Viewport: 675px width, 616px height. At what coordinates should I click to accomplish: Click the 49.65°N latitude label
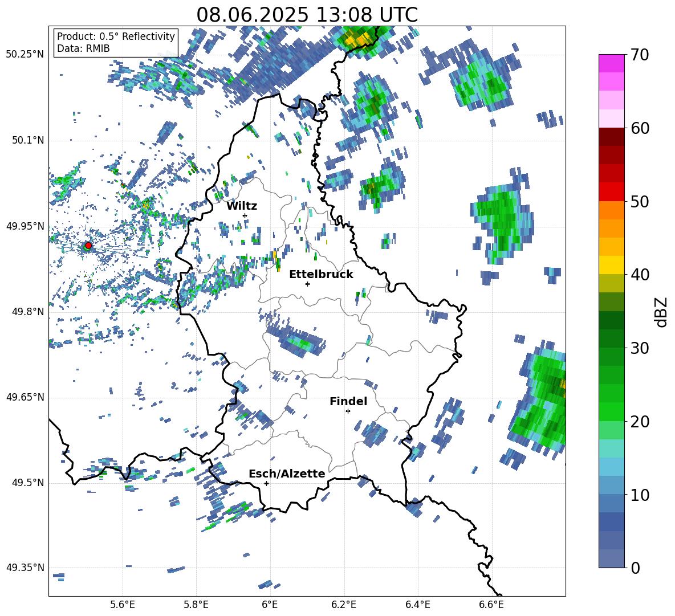point(25,397)
